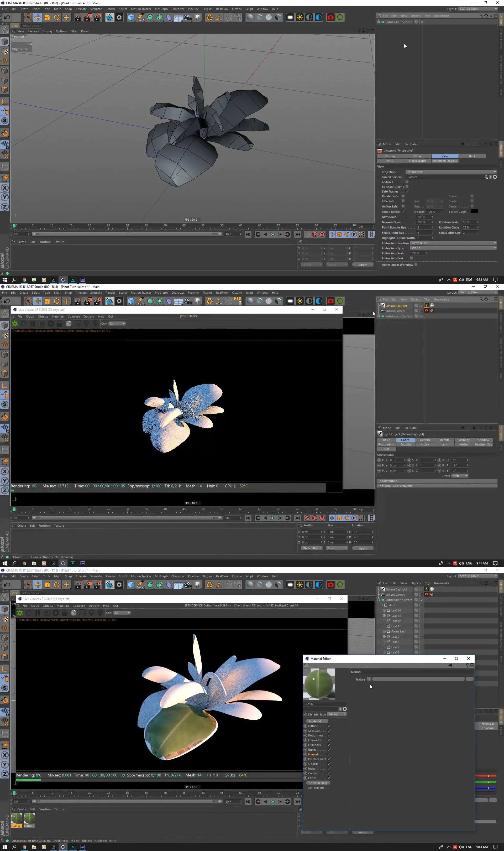This screenshot has height=851, width=504.
Task: Click the Leaf 14 null icon
Action: click(388, 610)
